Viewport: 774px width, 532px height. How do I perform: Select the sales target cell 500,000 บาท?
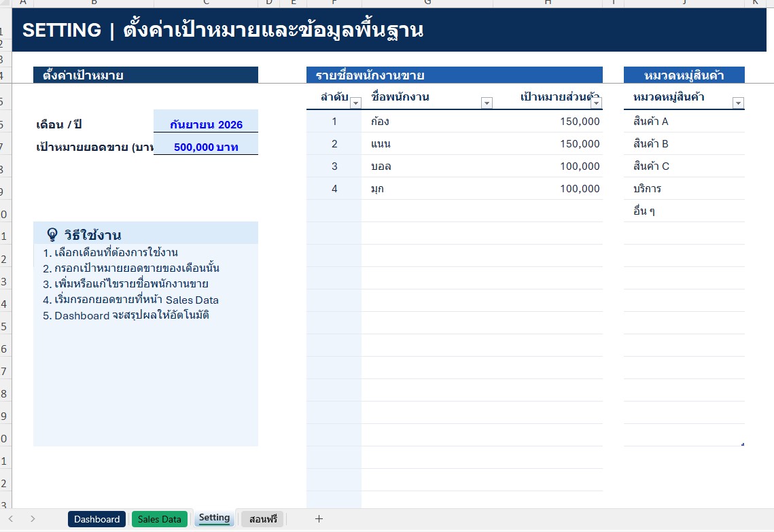[x=206, y=144]
